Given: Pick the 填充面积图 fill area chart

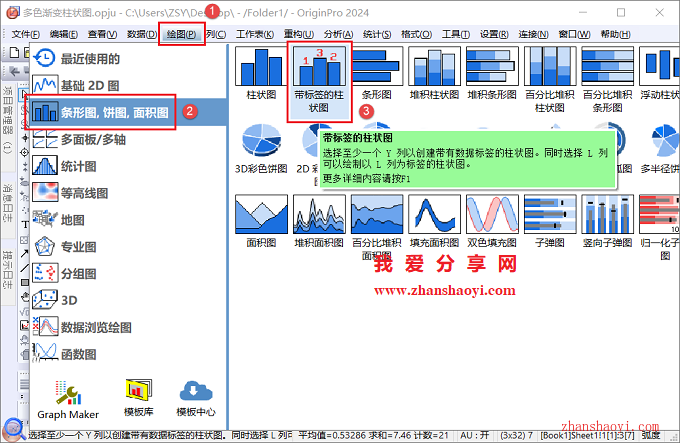Looking at the screenshot, I should tap(435, 221).
